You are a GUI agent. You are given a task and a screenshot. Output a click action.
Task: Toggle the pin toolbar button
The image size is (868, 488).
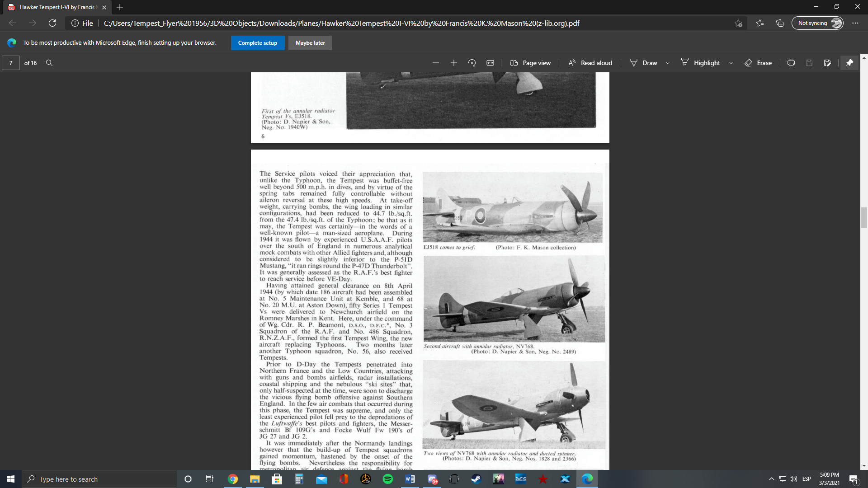click(850, 63)
